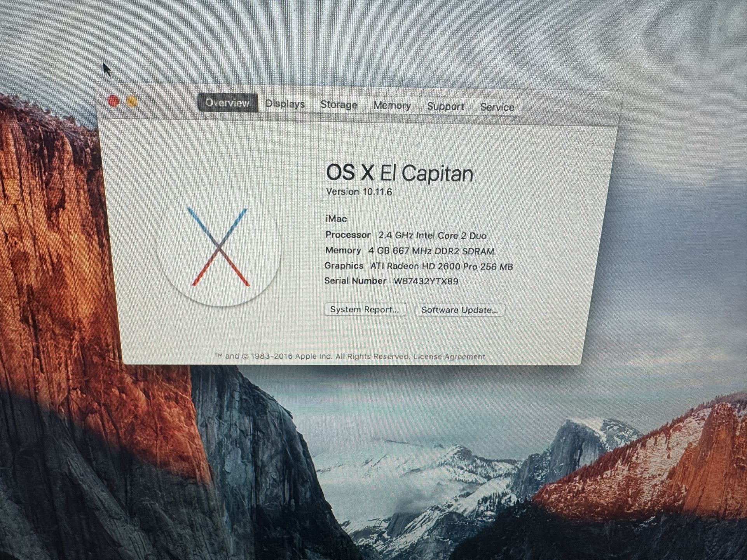Open the License Agreement link
The width and height of the screenshot is (747, 560).
449,357
